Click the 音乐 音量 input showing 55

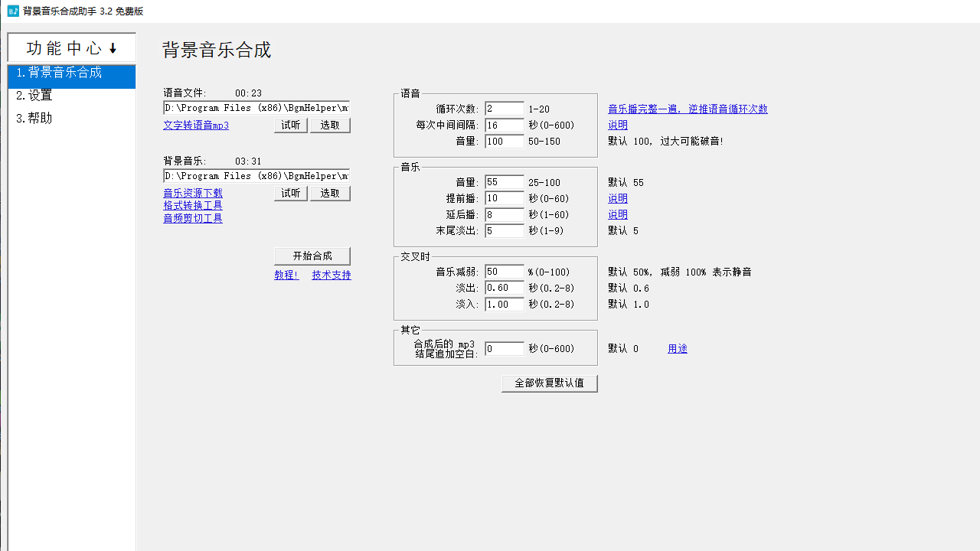(505, 182)
